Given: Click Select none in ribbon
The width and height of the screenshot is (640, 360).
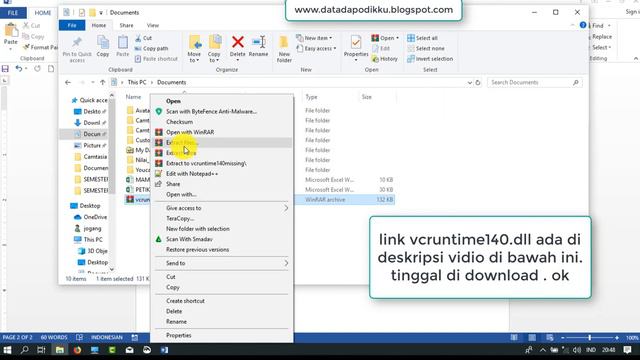Looking at the screenshot, I should (x=425, y=48).
